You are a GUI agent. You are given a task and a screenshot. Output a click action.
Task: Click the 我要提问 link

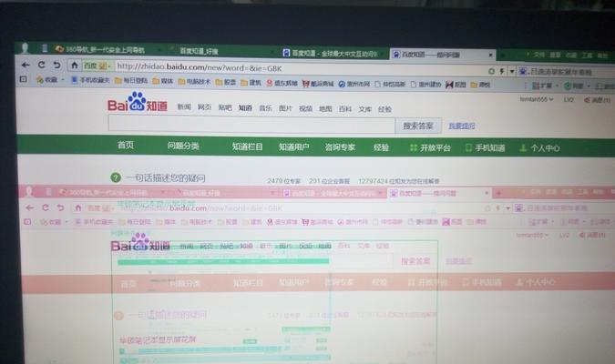[x=462, y=126]
